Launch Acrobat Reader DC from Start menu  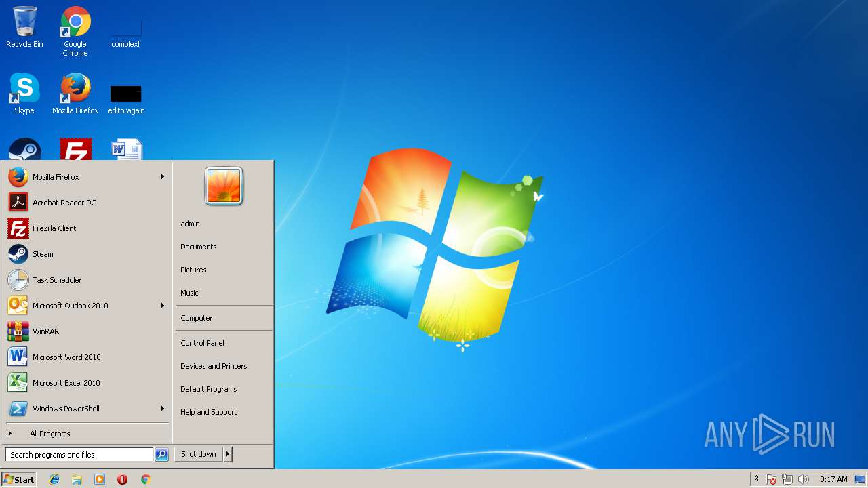86,203
